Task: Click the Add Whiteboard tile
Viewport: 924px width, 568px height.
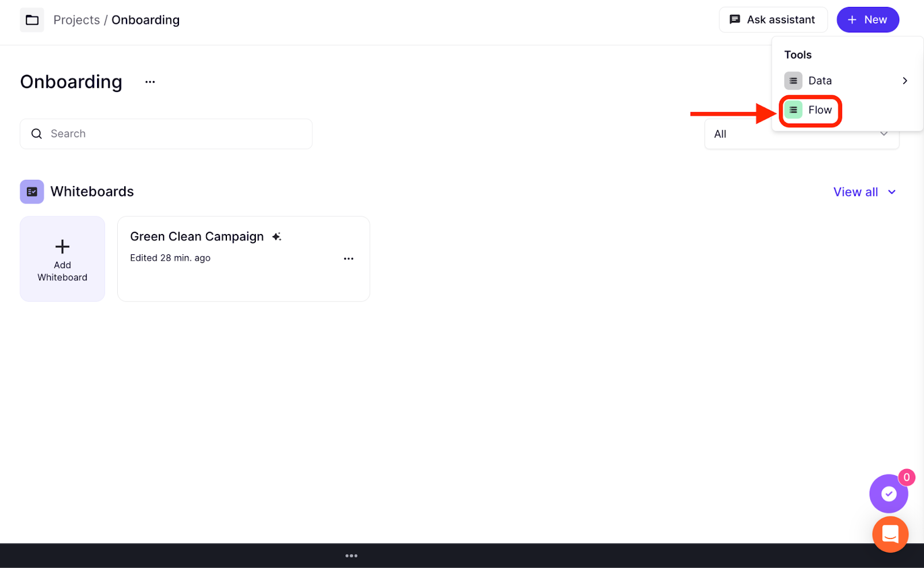Action: tap(62, 259)
